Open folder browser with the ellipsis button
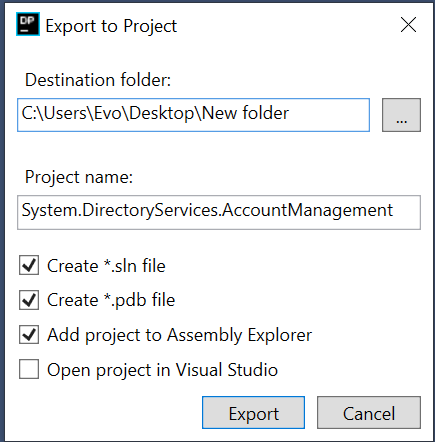This screenshot has width=435, height=442. (x=401, y=115)
